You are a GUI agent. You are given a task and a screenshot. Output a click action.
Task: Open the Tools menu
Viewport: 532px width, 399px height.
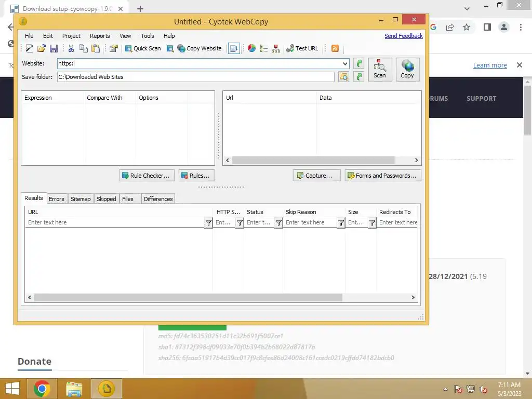pos(147,36)
